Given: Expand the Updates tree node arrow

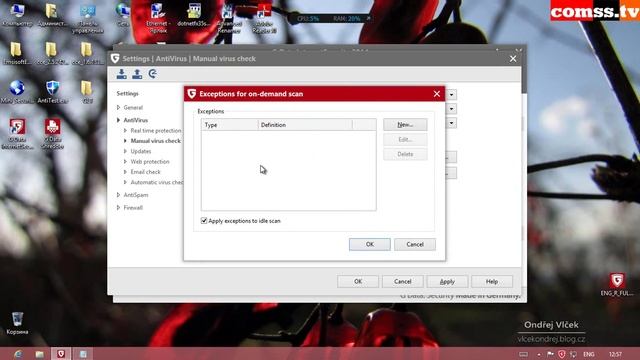Looking at the screenshot, I should (125, 151).
